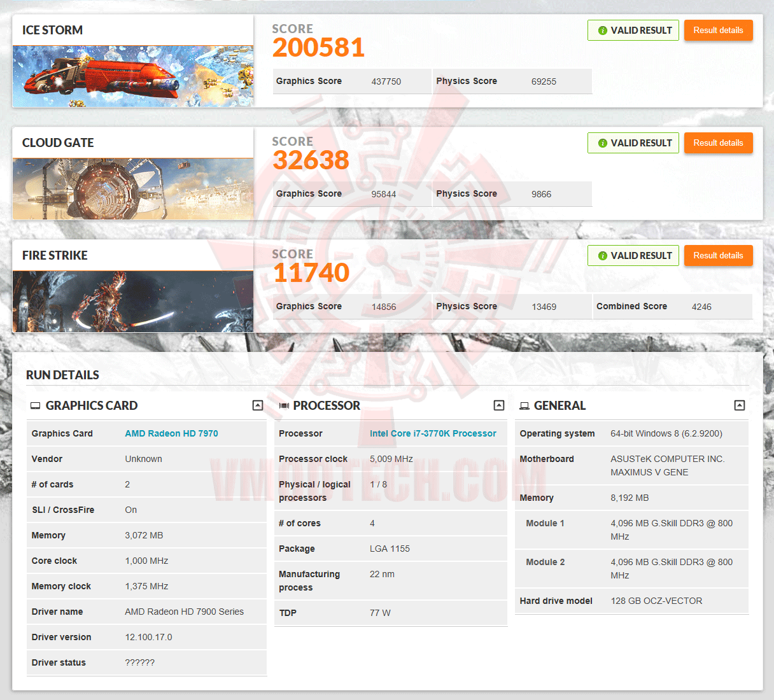This screenshot has width=774, height=700.
Task: Click the ICE STORM title
Action: point(52,30)
